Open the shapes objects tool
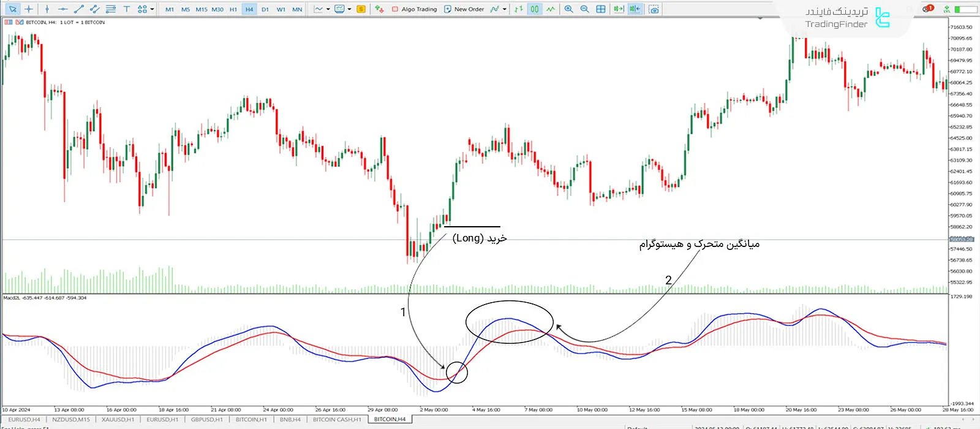The height and width of the screenshot is (429, 980). [x=142, y=9]
